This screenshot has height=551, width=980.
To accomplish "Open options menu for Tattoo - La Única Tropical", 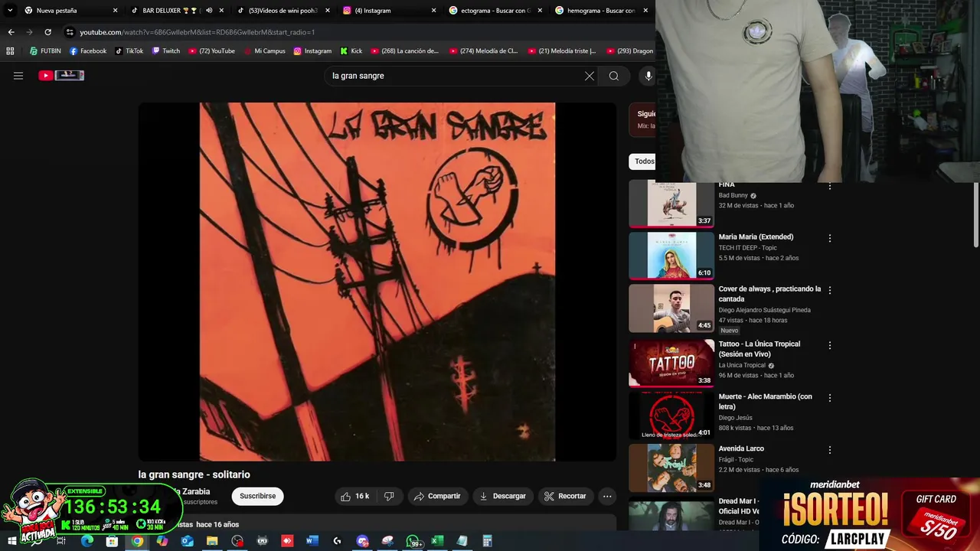I will click(829, 345).
